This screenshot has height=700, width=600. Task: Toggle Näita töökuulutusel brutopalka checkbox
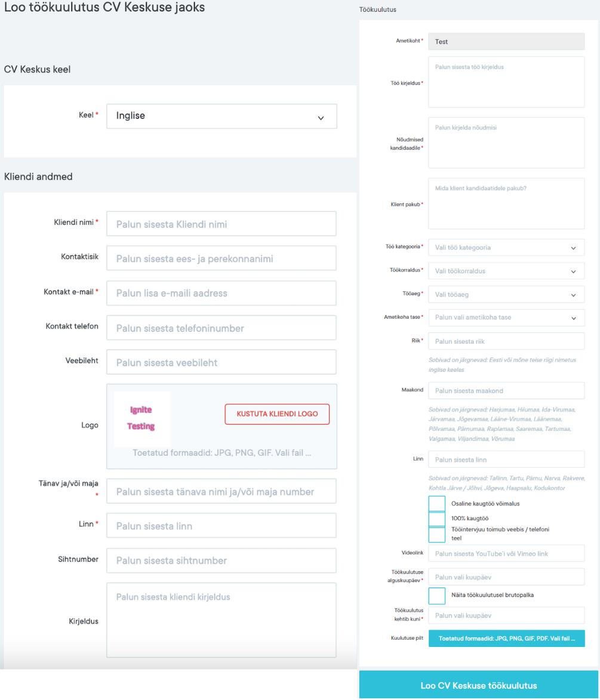click(x=437, y=596)
